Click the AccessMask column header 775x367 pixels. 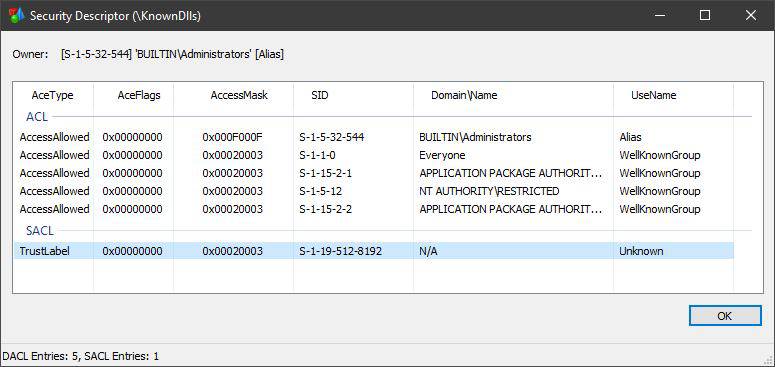pyautogui.click(x=239, y=95)
